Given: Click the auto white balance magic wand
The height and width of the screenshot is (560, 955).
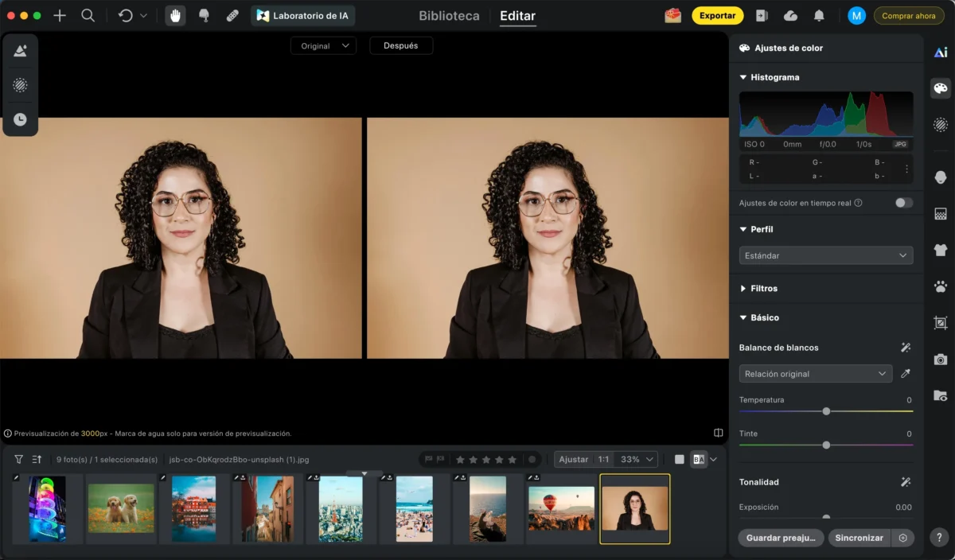Looking at the screenshot, I should 905,348.
